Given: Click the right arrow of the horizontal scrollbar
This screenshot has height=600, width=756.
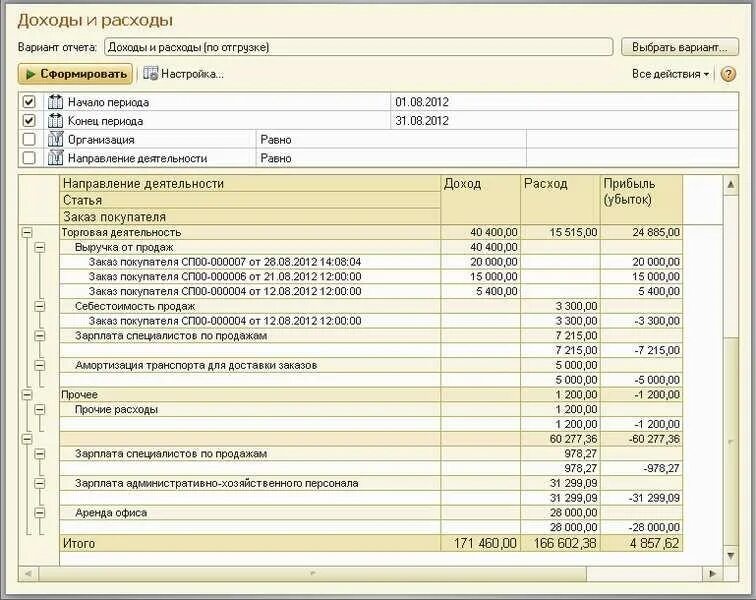Looking at the screenshot, I should click(x=713, y=574).
